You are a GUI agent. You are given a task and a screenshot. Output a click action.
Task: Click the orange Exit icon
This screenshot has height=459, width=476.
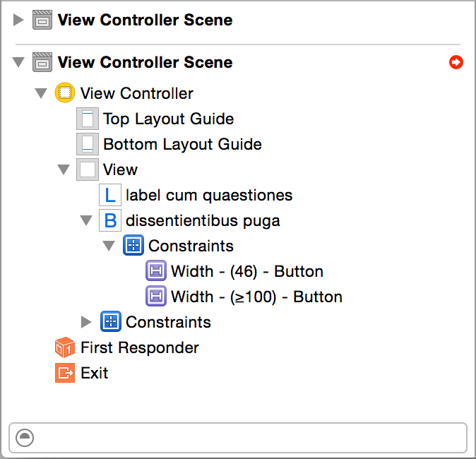64,373
